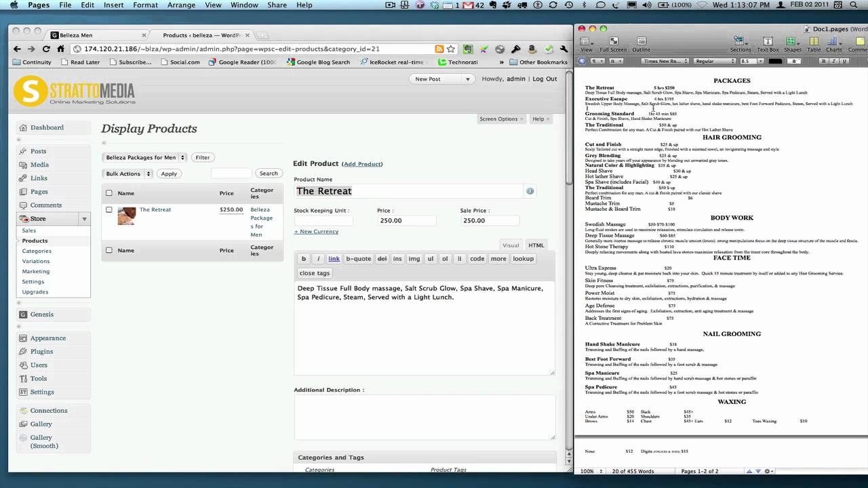The height and width of the screenshot is (488, 868).
Task: Click the Google Reader bookmark
Action: click(243, 62)
